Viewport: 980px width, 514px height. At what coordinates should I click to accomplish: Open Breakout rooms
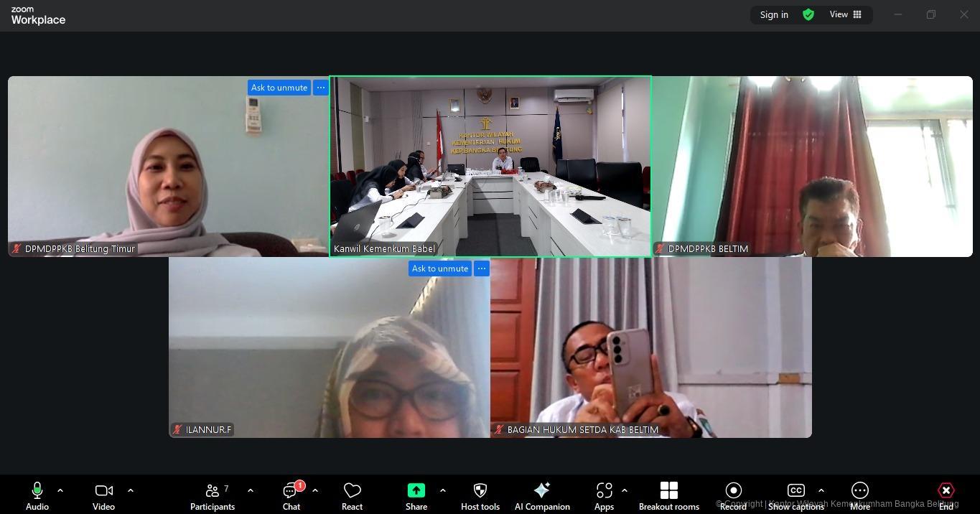[x=668, y=496]
